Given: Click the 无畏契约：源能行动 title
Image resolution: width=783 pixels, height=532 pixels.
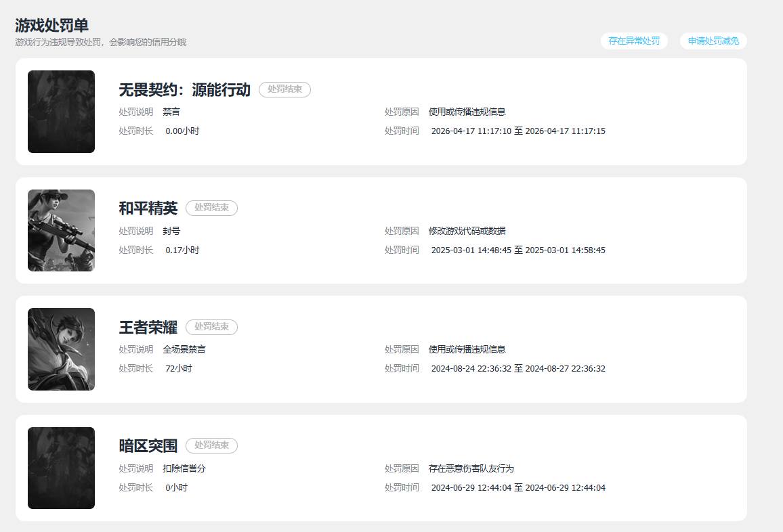Looking at the screenshot, I should coord(185,90).
